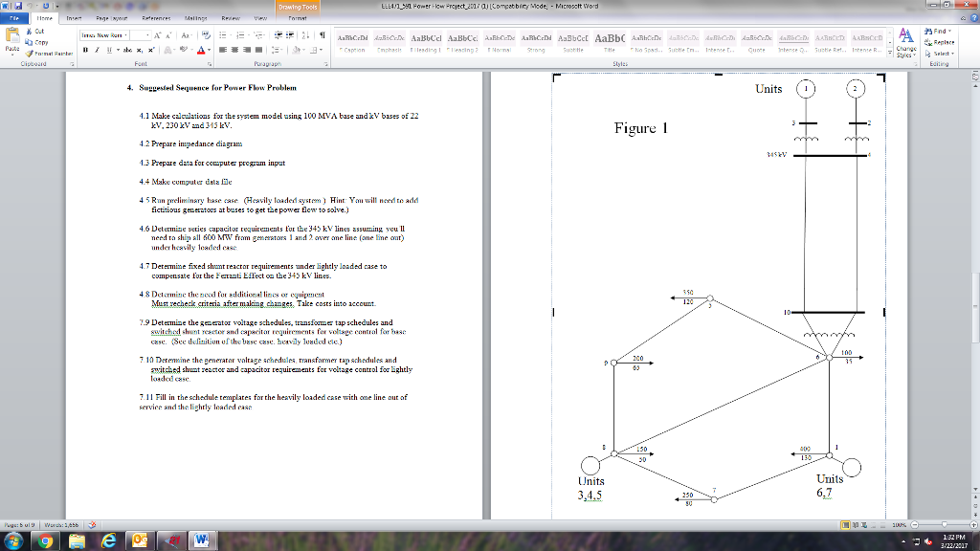Clear formatting with the Clear Formatting icon
The width and height of the screenshot is (980, 551).
tap(206, 34)
